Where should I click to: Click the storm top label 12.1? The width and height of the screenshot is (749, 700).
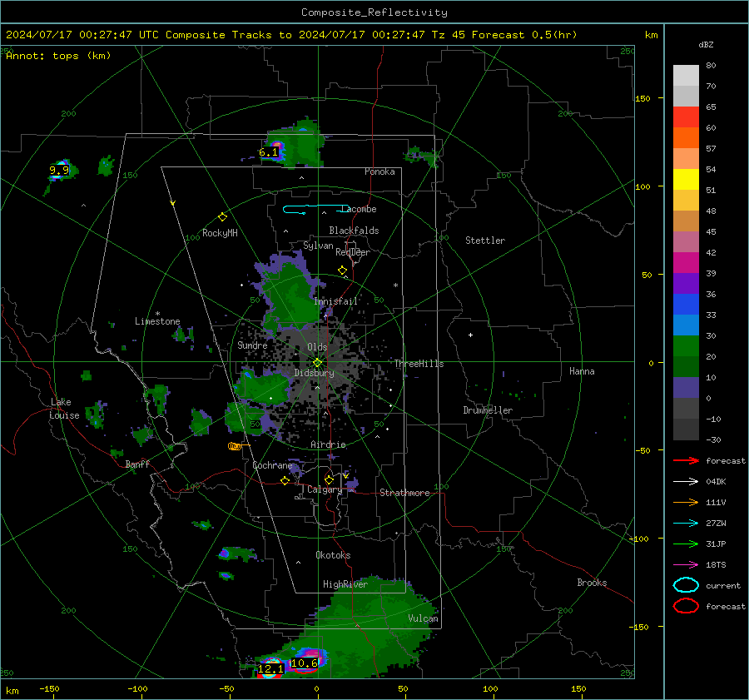(270, 669)
